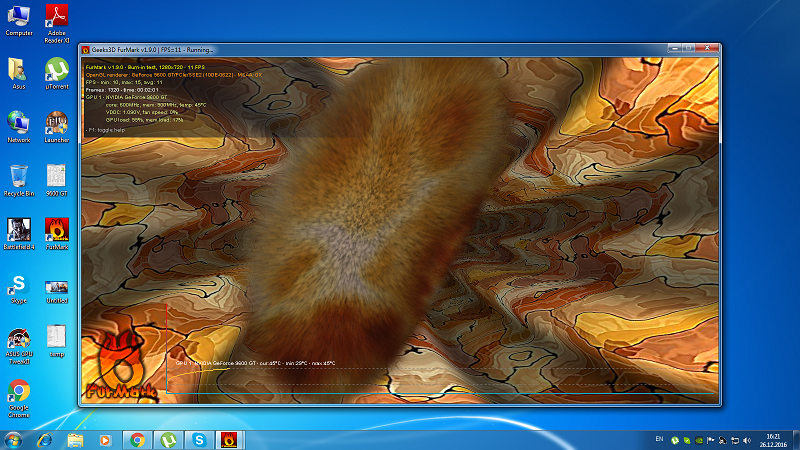The height and width of the screenshot is (450, 800).
Task: Open Windows Media Player from taskbar
Action: pyautogui.click(x=105, y=440)
